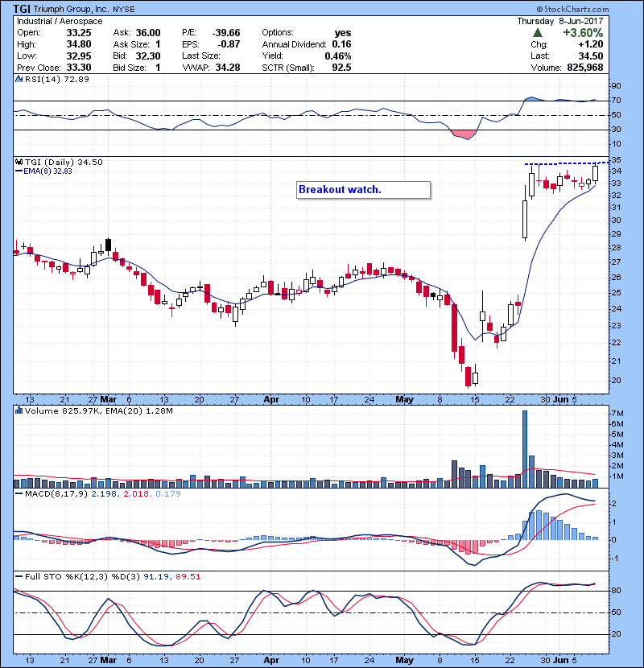Click the EMA(8) 32.83 legend entry
Image resolution: width=644 pixels, height=668 pixels.
click(x=43, y=171)
